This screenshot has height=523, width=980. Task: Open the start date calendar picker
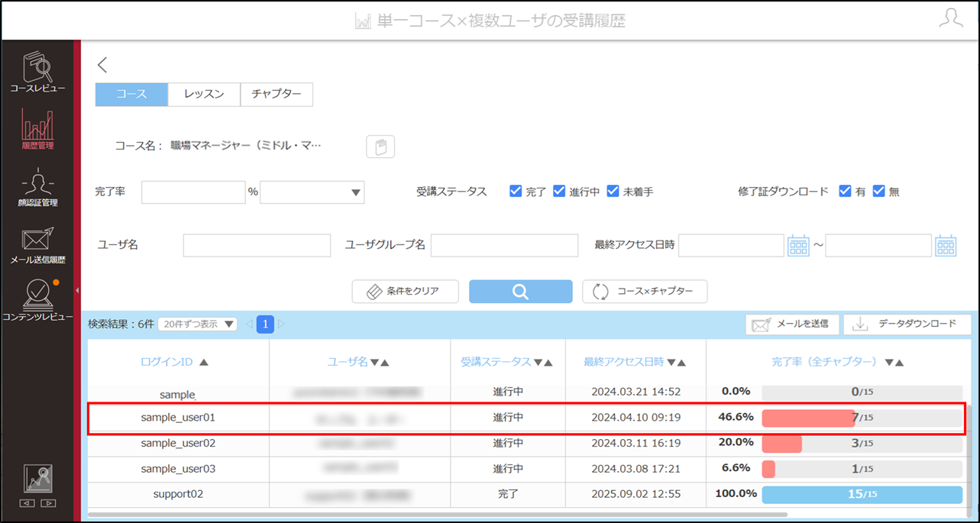pyautogui.click(x=798, y=246)
